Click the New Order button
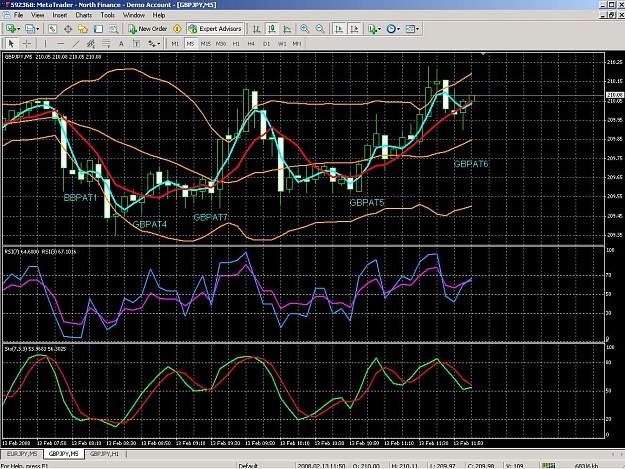Screen dimensions: 625x469 (147, 29)
